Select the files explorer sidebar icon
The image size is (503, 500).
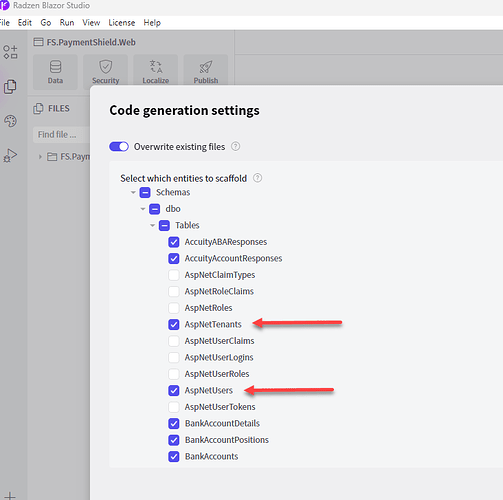10,87
